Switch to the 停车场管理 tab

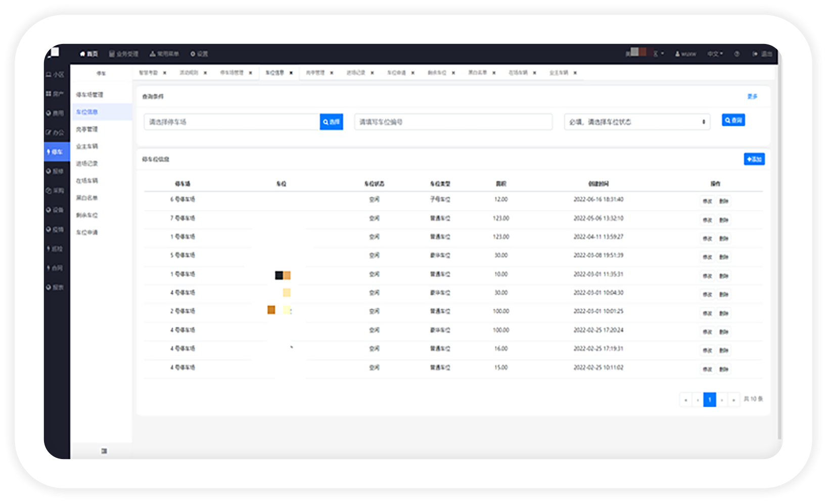click(232, 73)
